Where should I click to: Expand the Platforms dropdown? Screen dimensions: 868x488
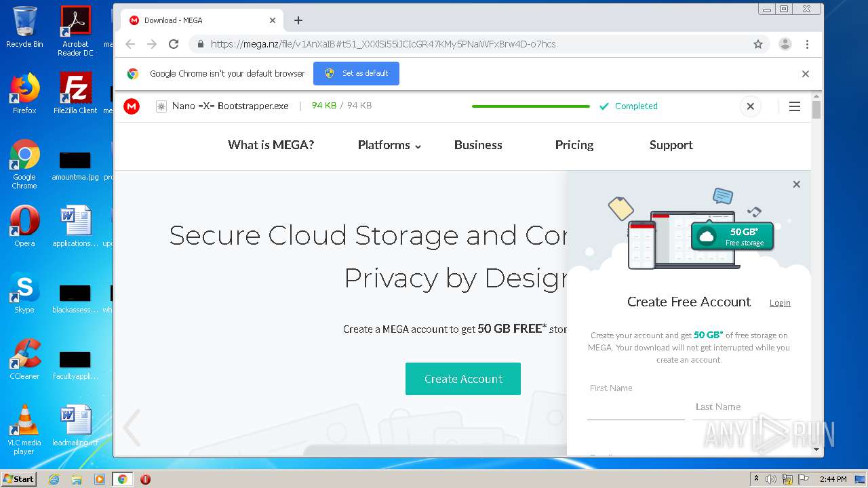[x=389, y=145]
